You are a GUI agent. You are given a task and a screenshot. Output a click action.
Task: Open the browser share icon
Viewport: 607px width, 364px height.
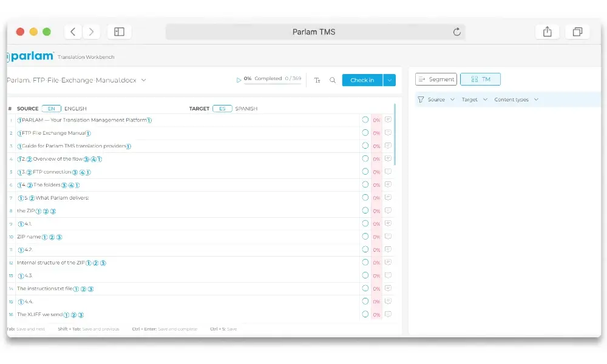tap(547, 32)
